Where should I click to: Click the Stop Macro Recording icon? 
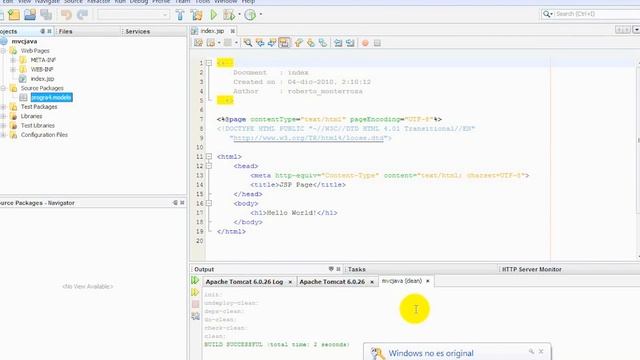coord(377,43)
